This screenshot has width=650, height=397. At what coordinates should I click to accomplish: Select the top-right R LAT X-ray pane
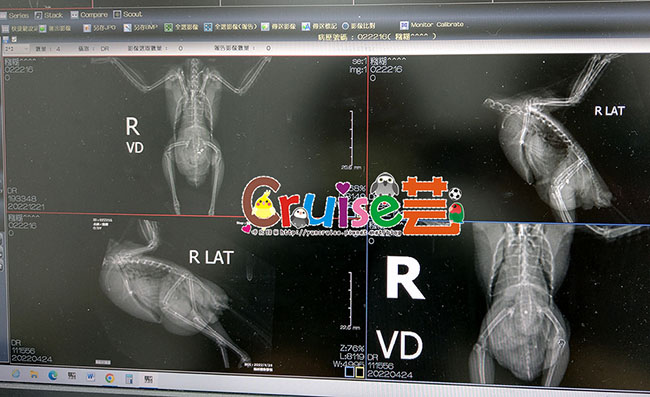[509, 138]
